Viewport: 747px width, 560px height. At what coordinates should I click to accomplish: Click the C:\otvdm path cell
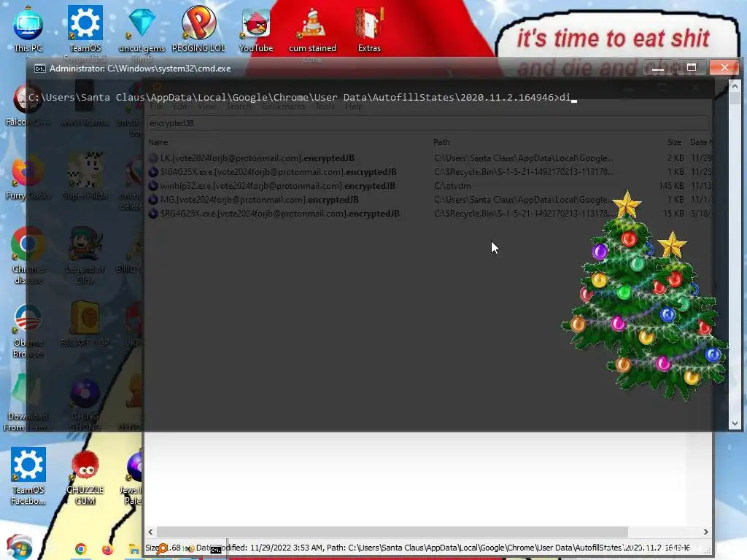click(452, 186)
